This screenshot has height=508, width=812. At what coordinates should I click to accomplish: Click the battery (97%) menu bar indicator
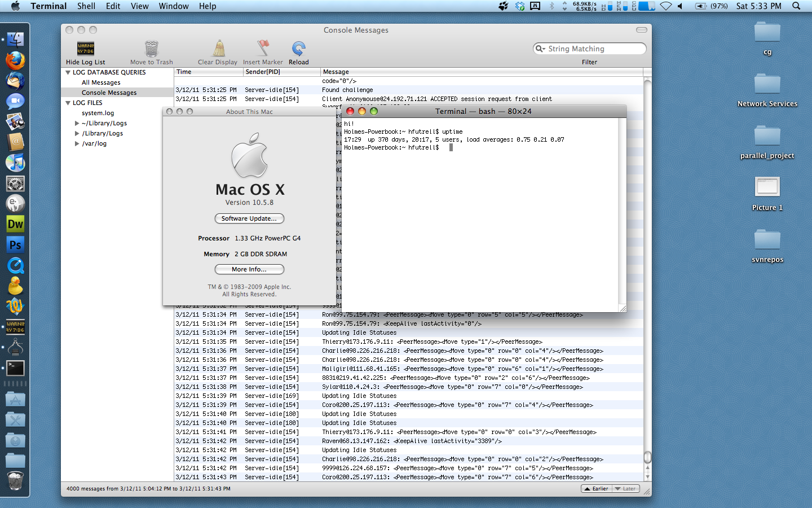711,6
